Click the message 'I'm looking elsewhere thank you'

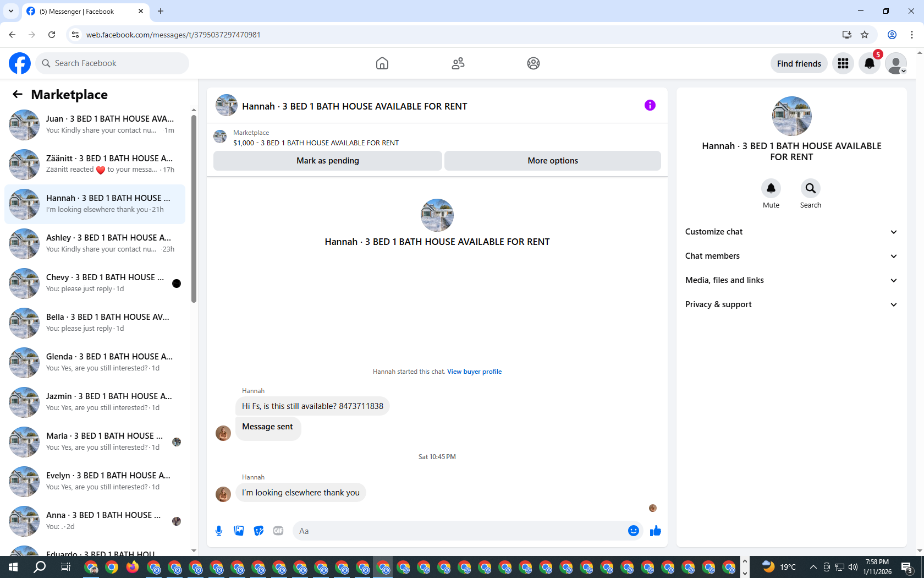(301, 493)
